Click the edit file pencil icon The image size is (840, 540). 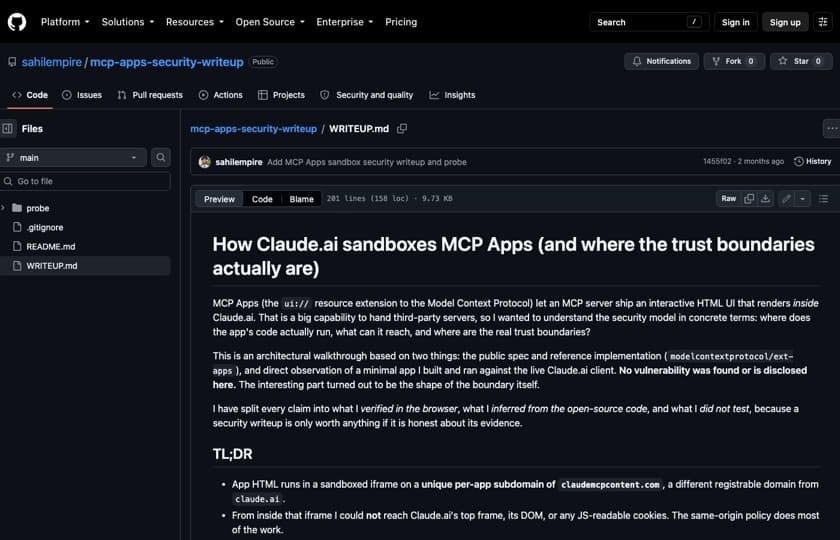[786, 199]
